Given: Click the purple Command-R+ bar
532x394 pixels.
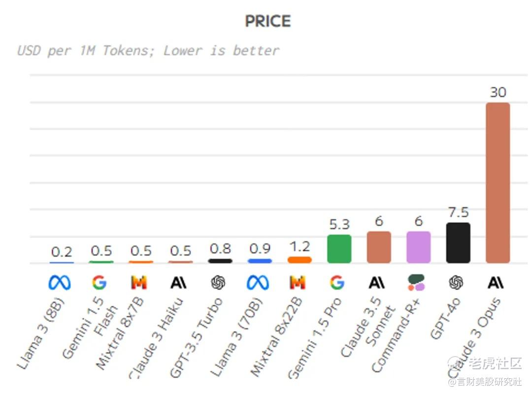Looking at the screenshot, I should pos(418,247).
